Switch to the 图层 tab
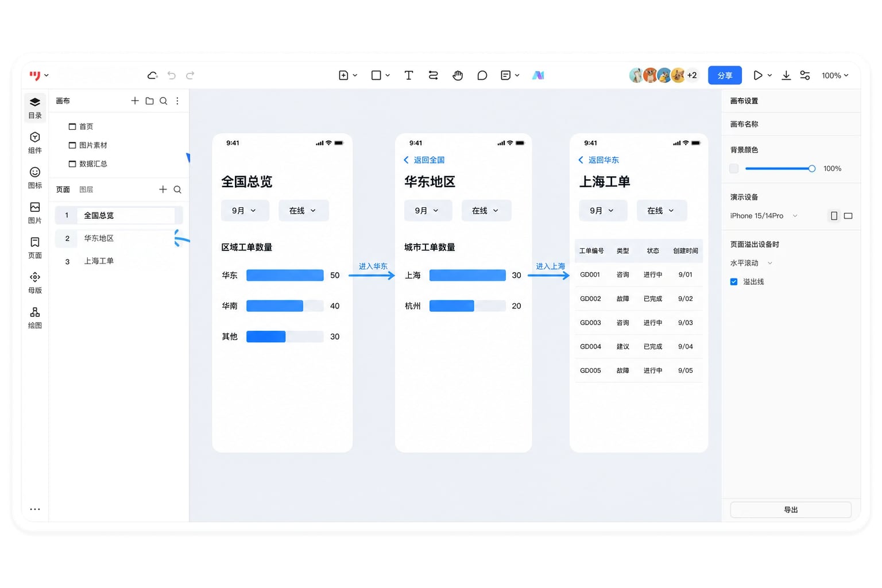882x588 pixels. (86, 189)
